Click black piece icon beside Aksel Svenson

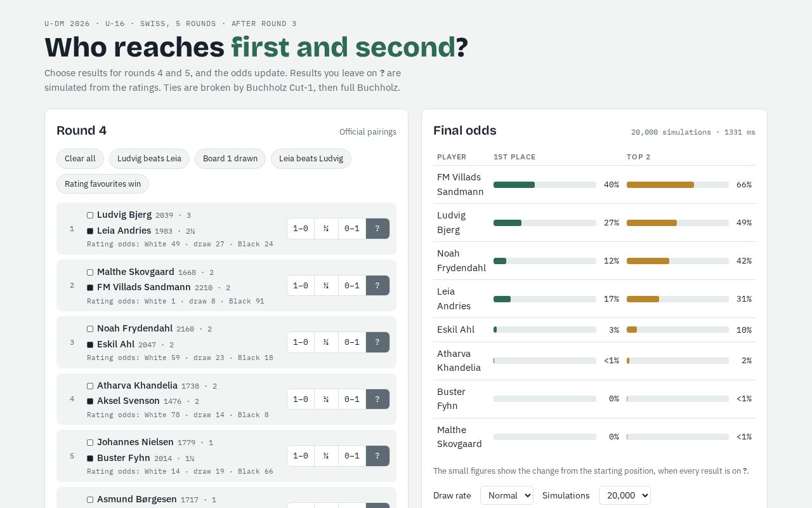click(x=90, y=401)
